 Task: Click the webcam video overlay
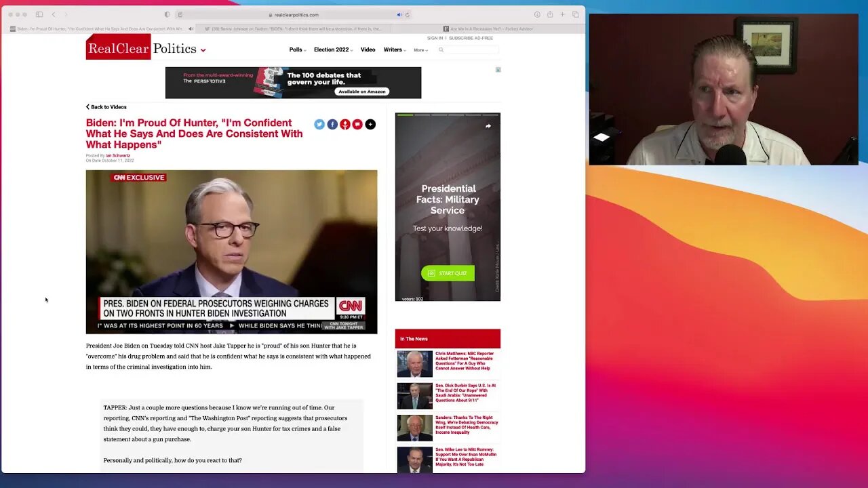tap(724, 89)
